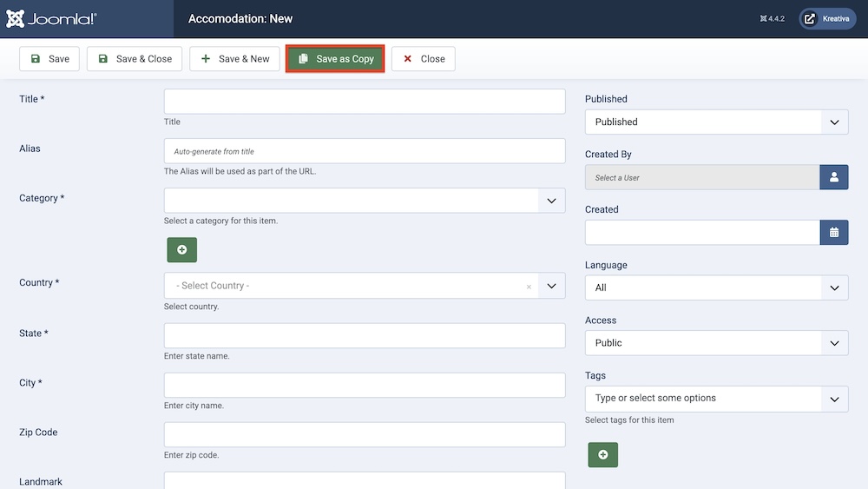The height and width of the screenshot is (489, 868).
Task: Open the Kreativa user menu
Action: tap(827, 18)
